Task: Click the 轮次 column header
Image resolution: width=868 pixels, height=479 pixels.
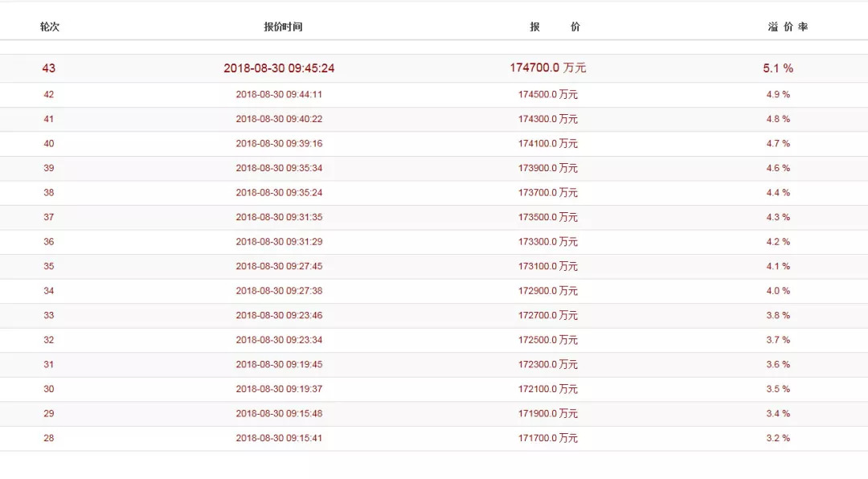Action: [x=49, y=27]
